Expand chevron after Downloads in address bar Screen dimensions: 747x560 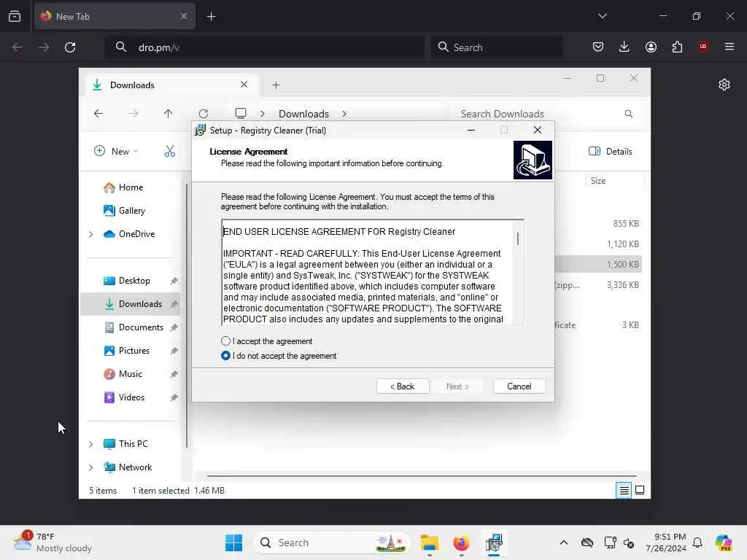(344, 113)
